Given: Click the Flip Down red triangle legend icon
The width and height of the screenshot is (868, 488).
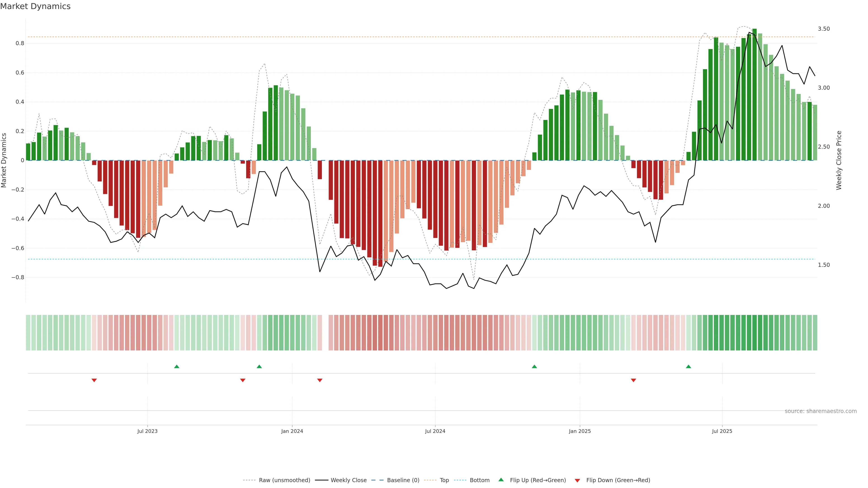Looking at the screenshot, I should (577, 481).
